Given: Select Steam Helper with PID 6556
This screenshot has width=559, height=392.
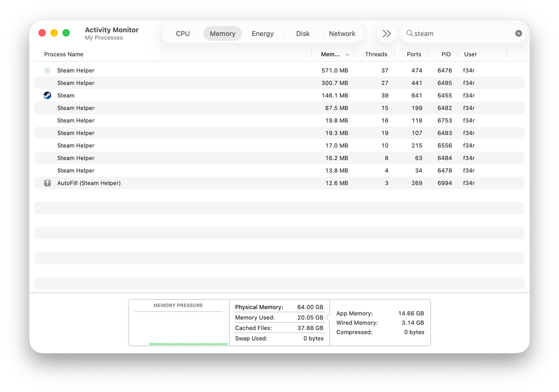Looking at the screenshot, I should click(279, 146).
